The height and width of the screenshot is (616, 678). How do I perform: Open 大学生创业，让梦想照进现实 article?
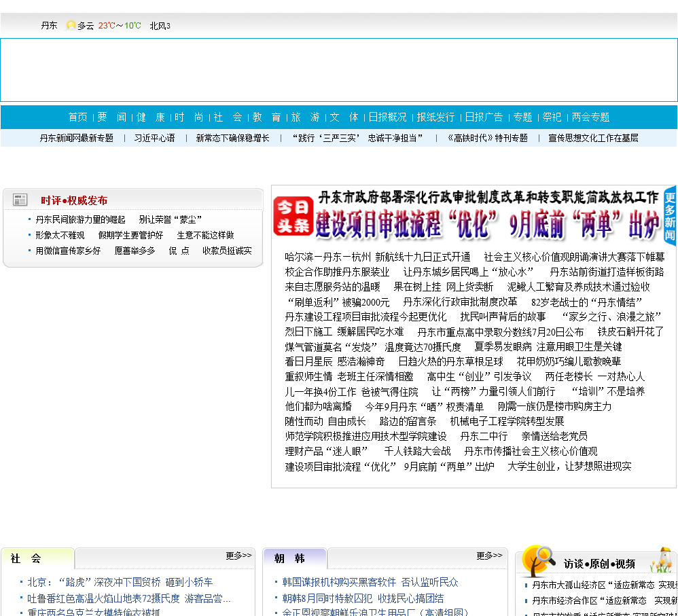569,467
